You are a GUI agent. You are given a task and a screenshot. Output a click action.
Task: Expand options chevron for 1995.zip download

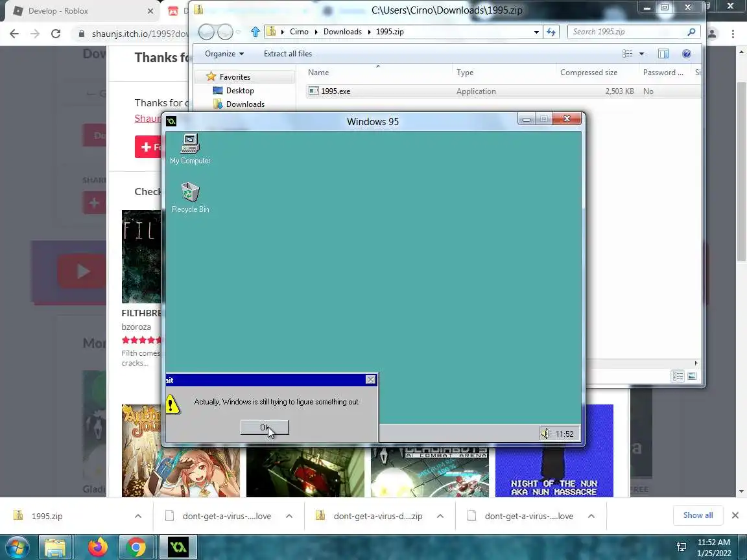pyautogui.click(x=137, y=516)
